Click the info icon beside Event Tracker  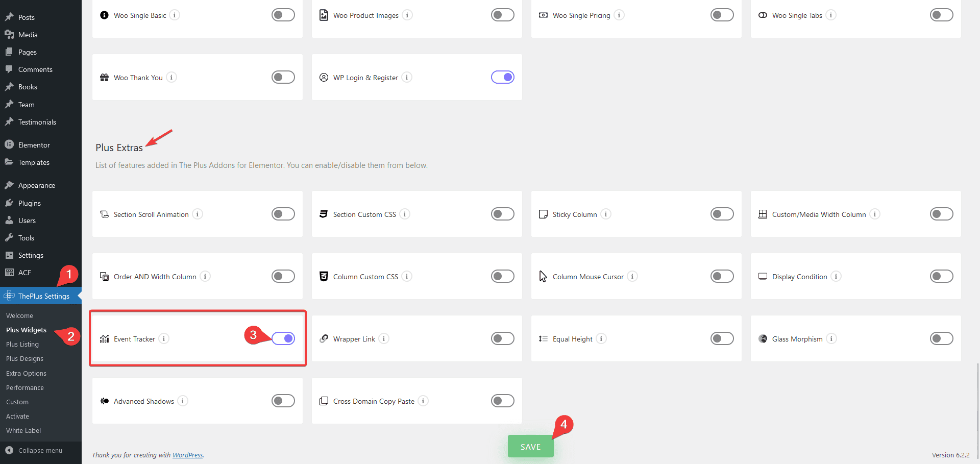164,338
